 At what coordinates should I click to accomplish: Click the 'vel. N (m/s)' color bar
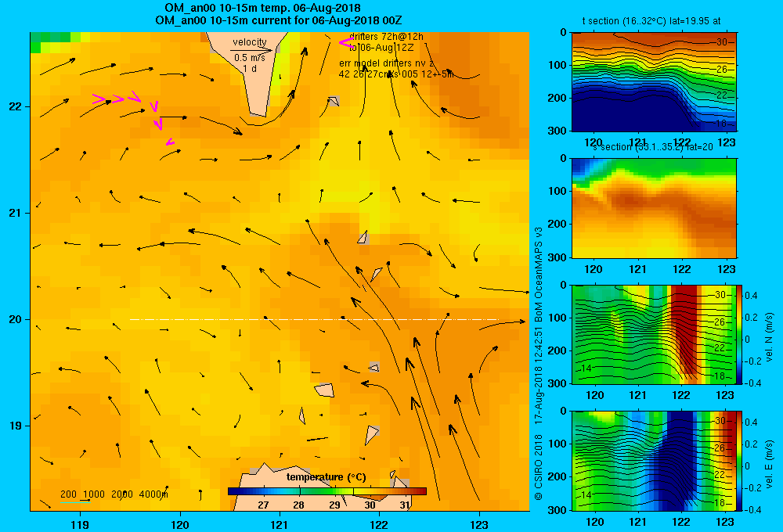pyautogui.click(x=739, y=334)
